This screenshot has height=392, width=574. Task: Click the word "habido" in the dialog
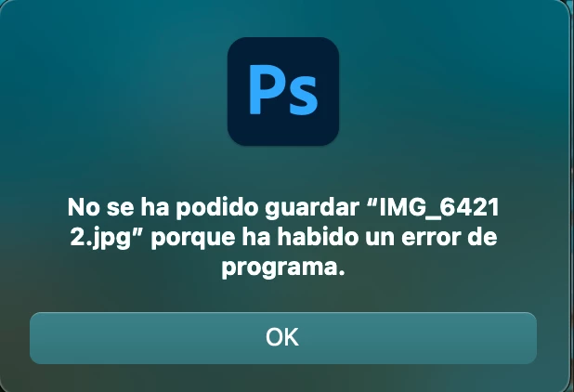click(x=318, y=237)
